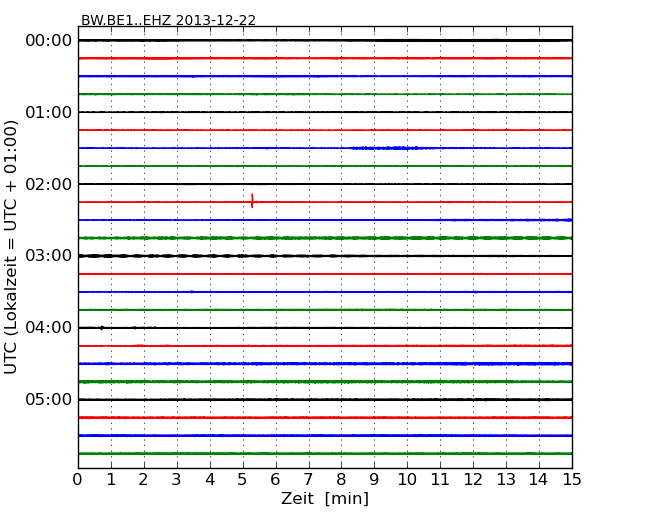
Task: Click the thick green 02:45 trace
Action: [325, 238]
